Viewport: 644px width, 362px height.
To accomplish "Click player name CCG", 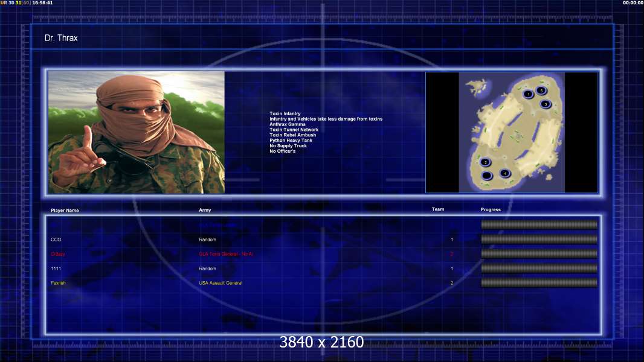I will (56, 240).
